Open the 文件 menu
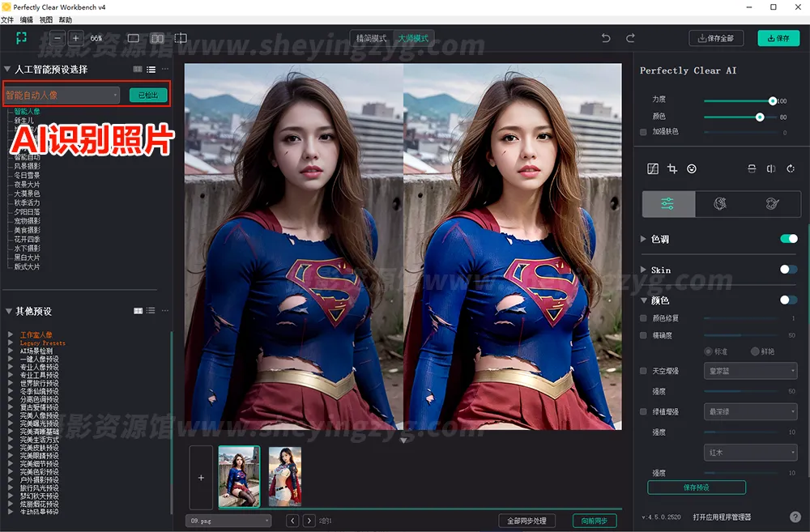 (x=7, y=20)
